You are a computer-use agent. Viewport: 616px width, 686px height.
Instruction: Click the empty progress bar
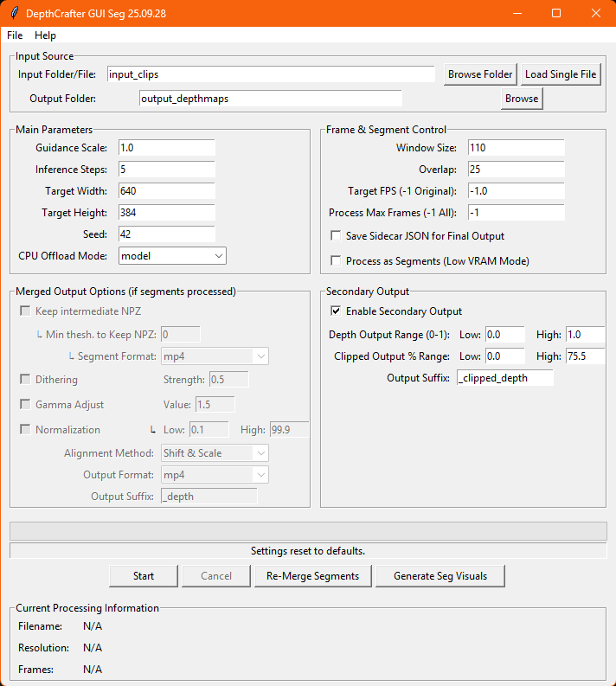pyautogui.click(x=308, y=531)
